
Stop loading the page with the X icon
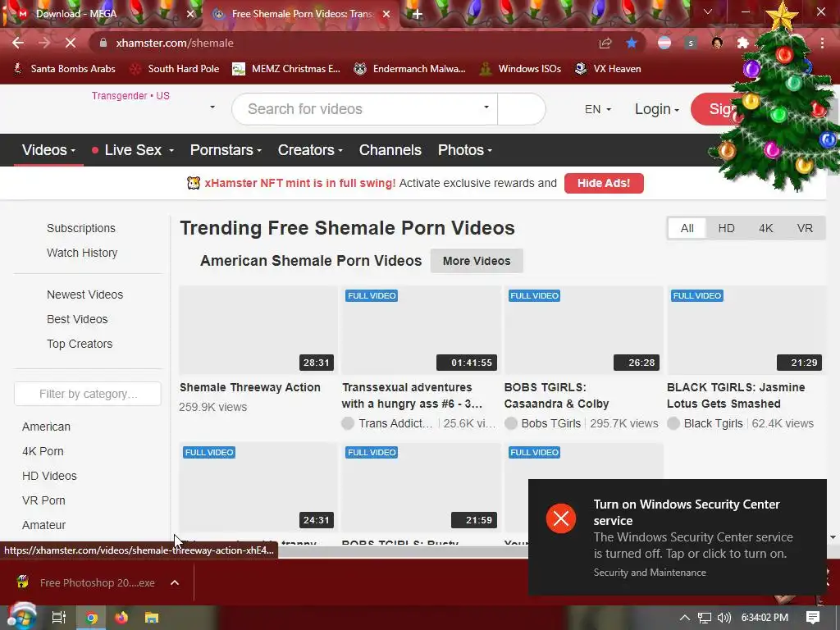(71, 43)
